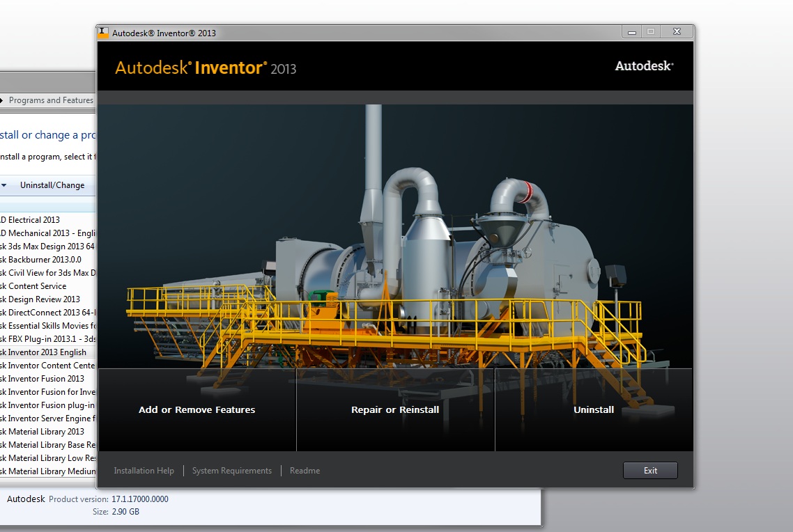Select the 'Inventor Server Engine f' row

point(47,418)
